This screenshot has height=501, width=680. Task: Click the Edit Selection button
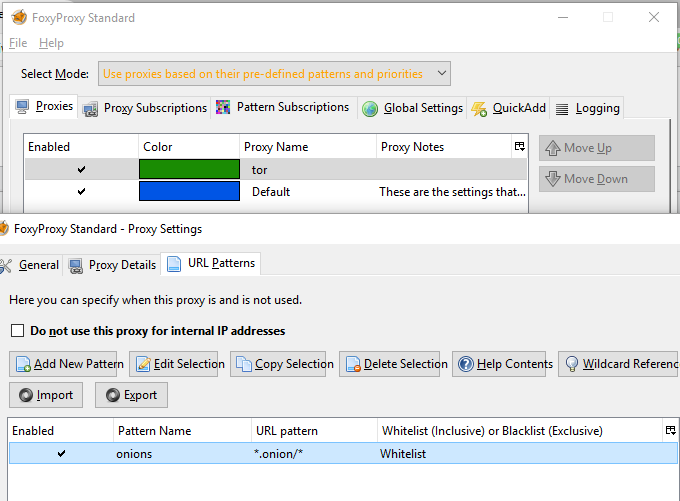tap(173, 364)
